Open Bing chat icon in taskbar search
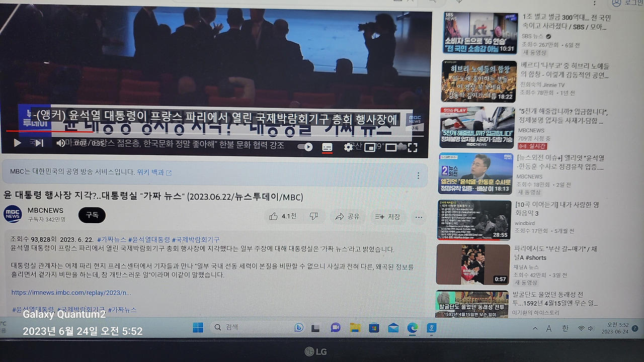The height and width of the screenshot is (362, 644). [298, 328]
